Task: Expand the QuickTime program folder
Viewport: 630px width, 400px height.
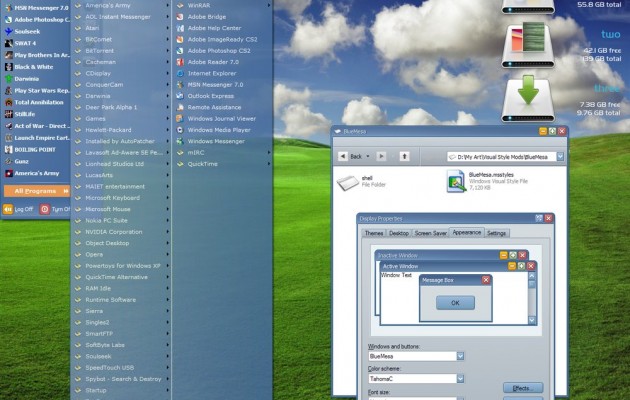Action: (x=222, y=164)
